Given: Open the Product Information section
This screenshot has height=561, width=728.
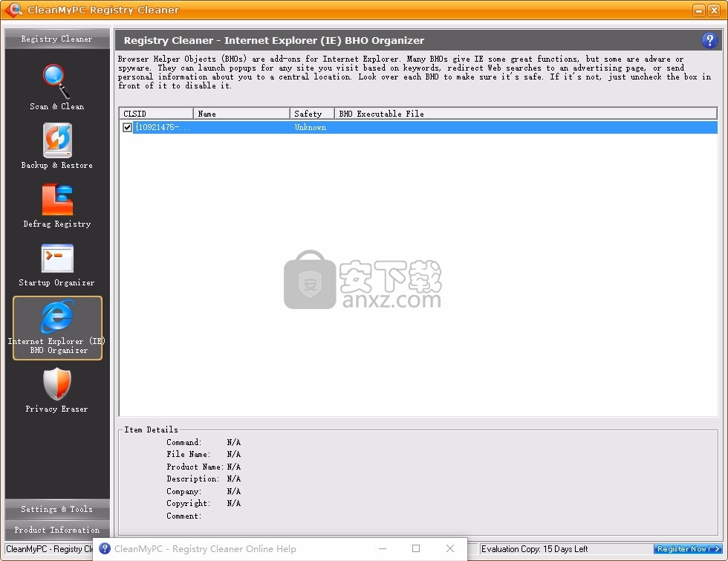Looking at the screenshot, I should tap(57, 530).
